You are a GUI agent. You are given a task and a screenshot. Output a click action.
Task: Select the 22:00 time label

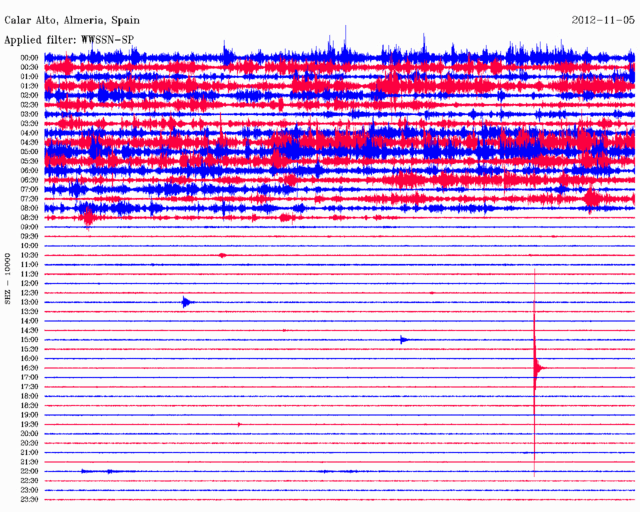pos(29,471)
